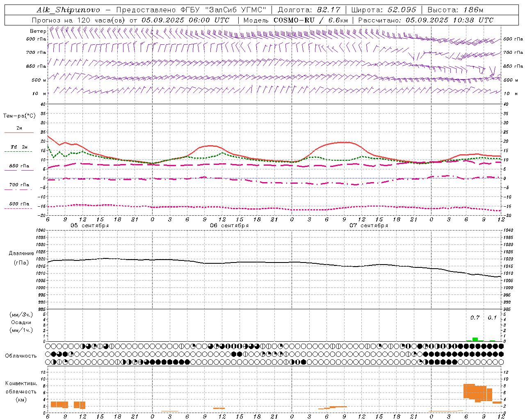
Task: Select the "Модель COSMO-RU / 6.6км" label
Action: [296, 20]
